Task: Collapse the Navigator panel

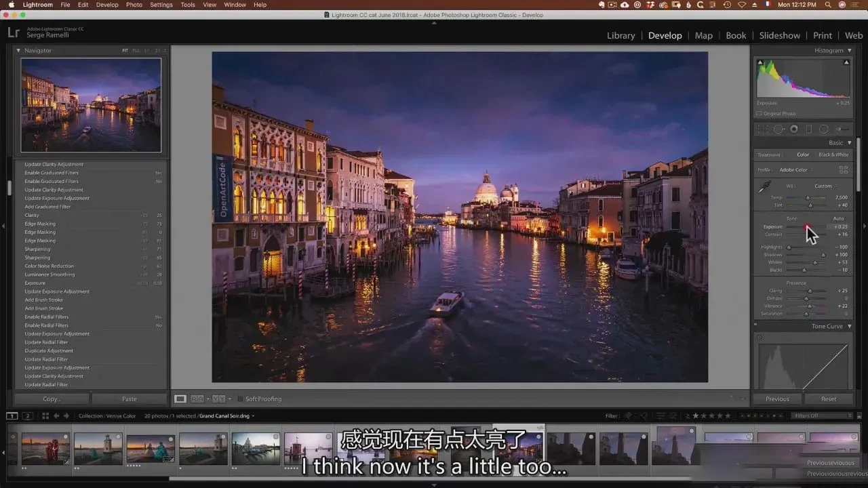Action: [18, 50]
